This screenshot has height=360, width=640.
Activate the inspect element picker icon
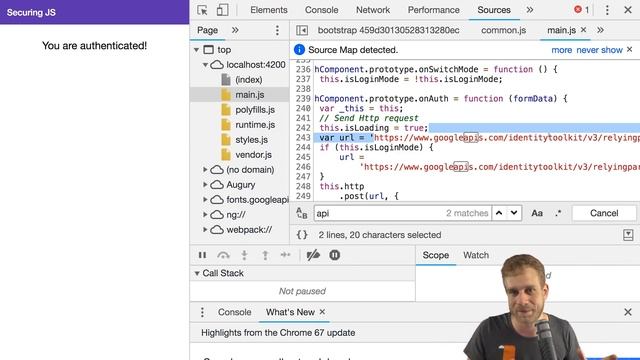pos(202,10)
